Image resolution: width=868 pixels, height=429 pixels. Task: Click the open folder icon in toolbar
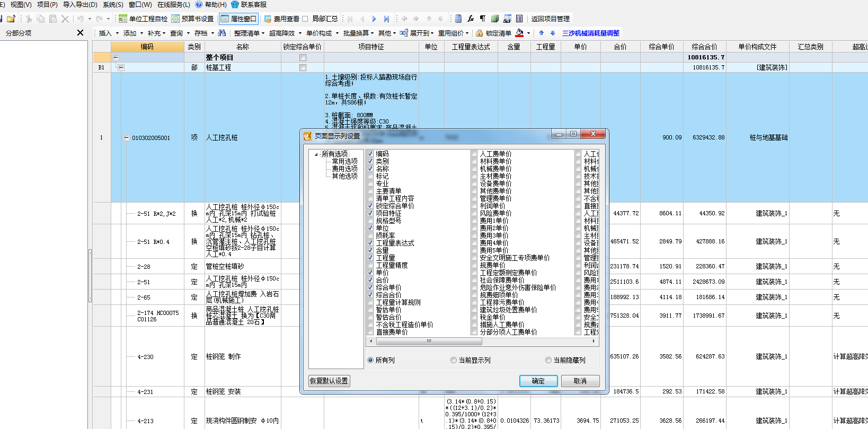click(x=11, y=19)
